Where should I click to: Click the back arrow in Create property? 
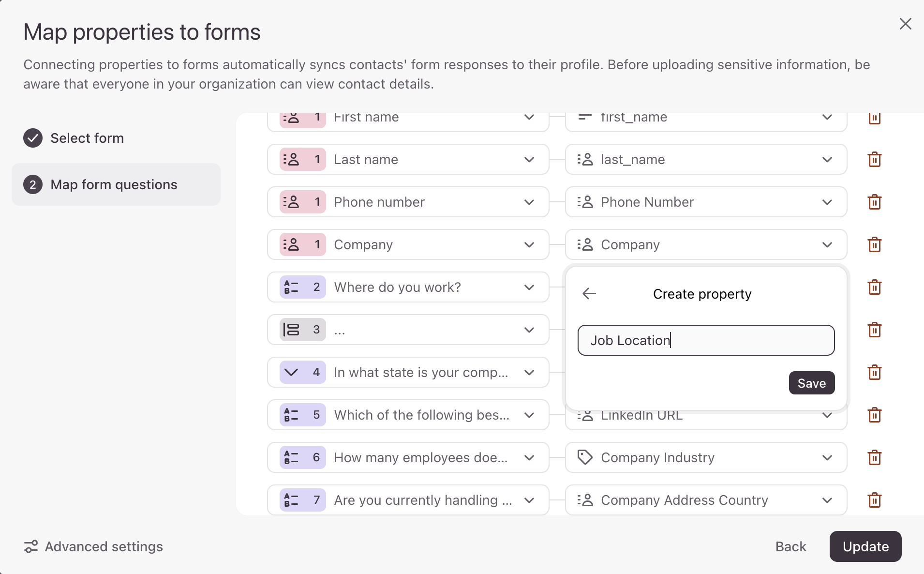pyautogui.click(x=589, y=294)
